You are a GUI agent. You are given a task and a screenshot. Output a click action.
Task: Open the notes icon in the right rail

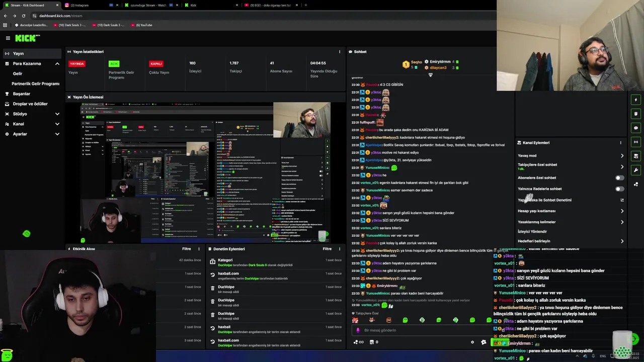tap(636, 114)
